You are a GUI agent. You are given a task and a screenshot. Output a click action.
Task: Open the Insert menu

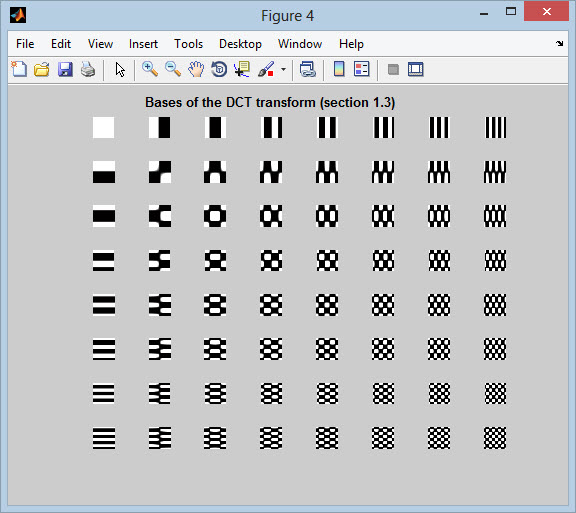pos(143,44)
